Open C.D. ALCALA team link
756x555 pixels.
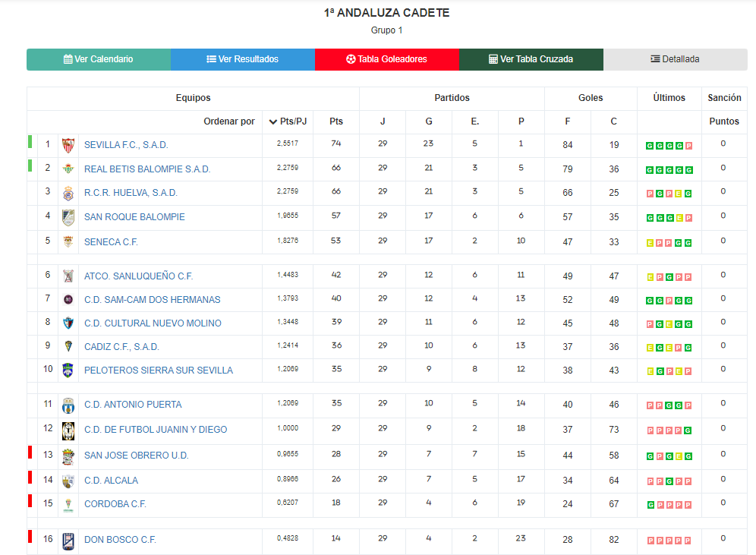coord(112,481)
